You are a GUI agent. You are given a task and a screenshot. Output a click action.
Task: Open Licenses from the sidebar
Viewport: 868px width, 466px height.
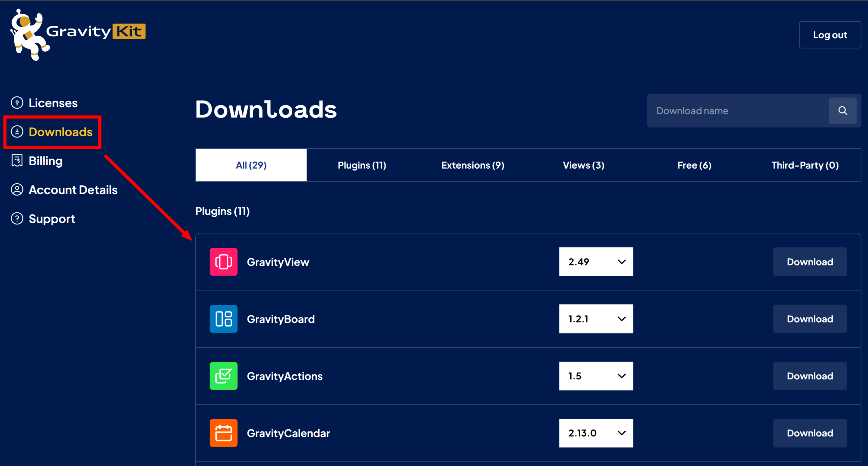pos(53,103)
